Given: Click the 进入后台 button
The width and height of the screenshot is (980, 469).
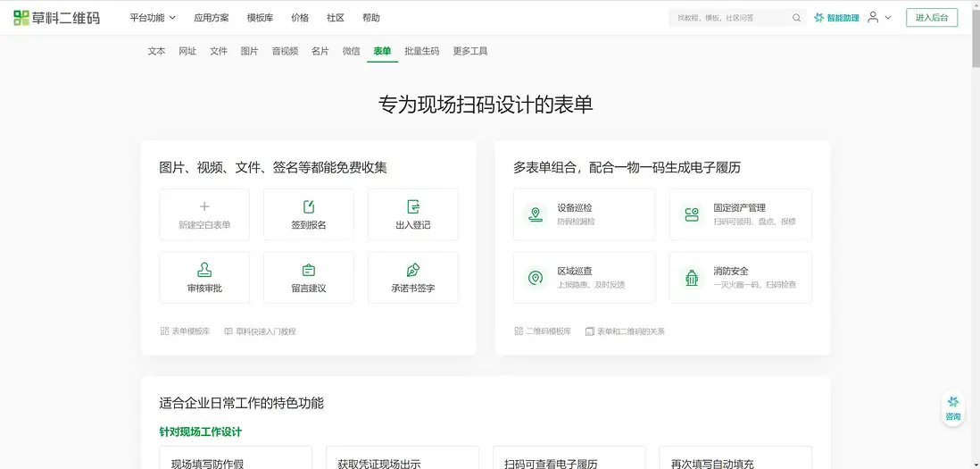Looking at the screenshot, I should click(932, 18).
